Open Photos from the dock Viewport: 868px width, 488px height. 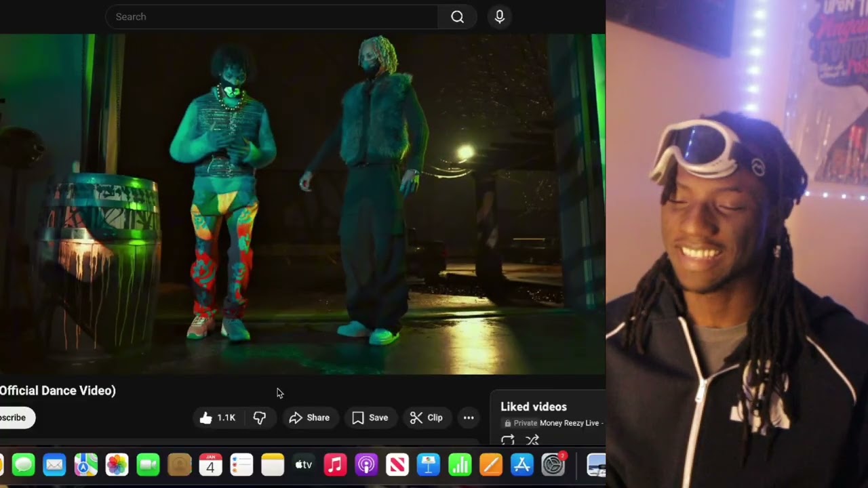(117, 465)
